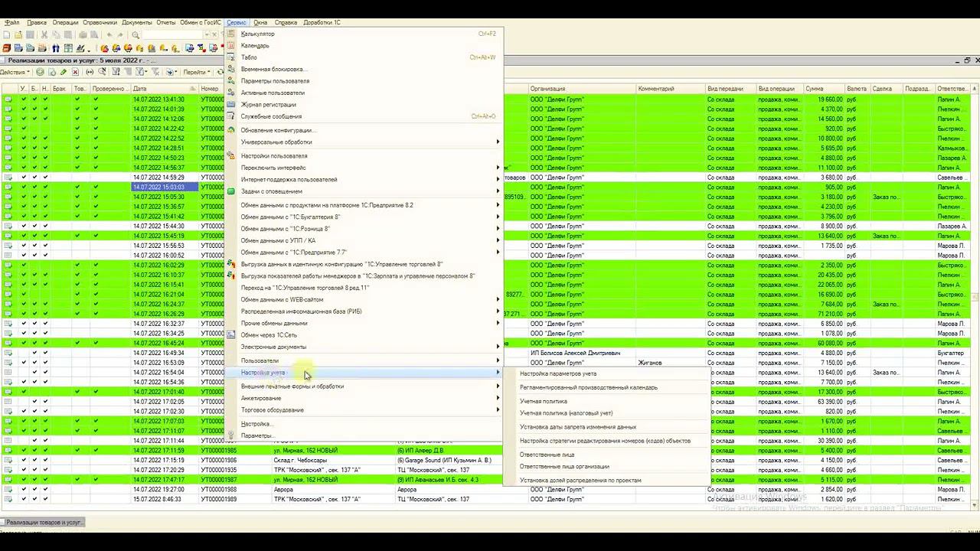Add a new record with the green plus icon

41,72
